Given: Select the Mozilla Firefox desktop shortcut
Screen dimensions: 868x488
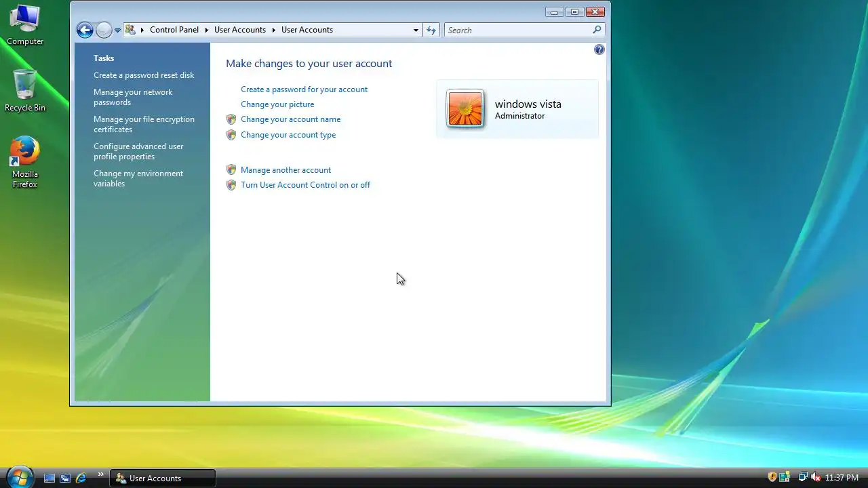Looking at the screenshot, I should [25, 162].
